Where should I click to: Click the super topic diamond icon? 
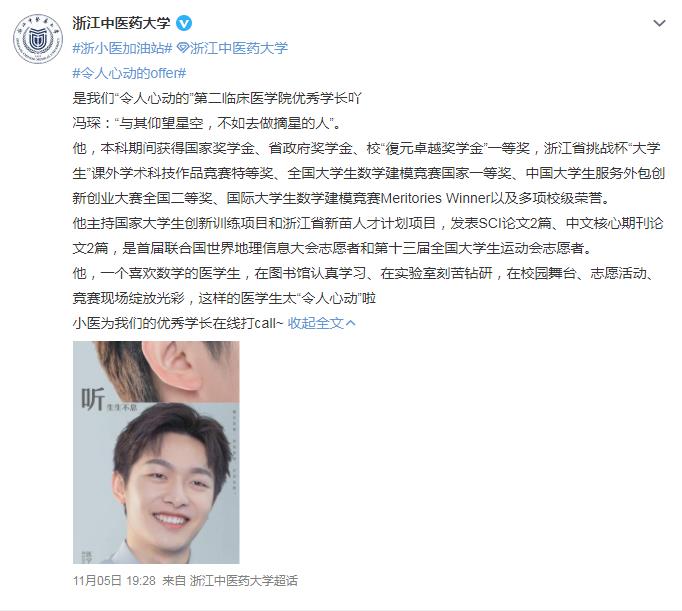point(183,48)
